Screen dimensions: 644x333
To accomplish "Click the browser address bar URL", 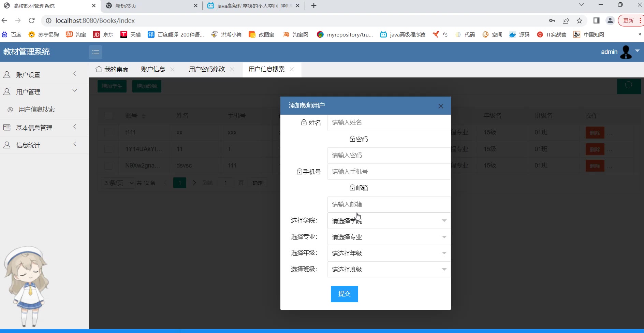I will 95,20.
